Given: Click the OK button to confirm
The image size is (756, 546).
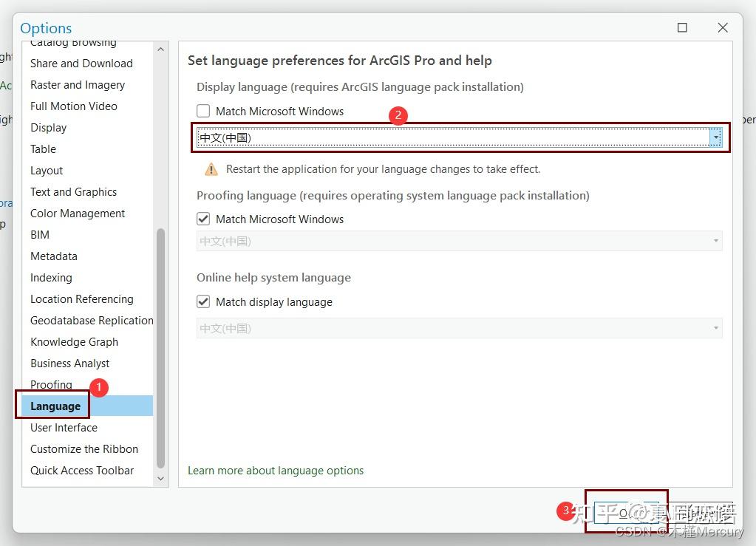Looking at the screenshot, I should click(625, 514).
